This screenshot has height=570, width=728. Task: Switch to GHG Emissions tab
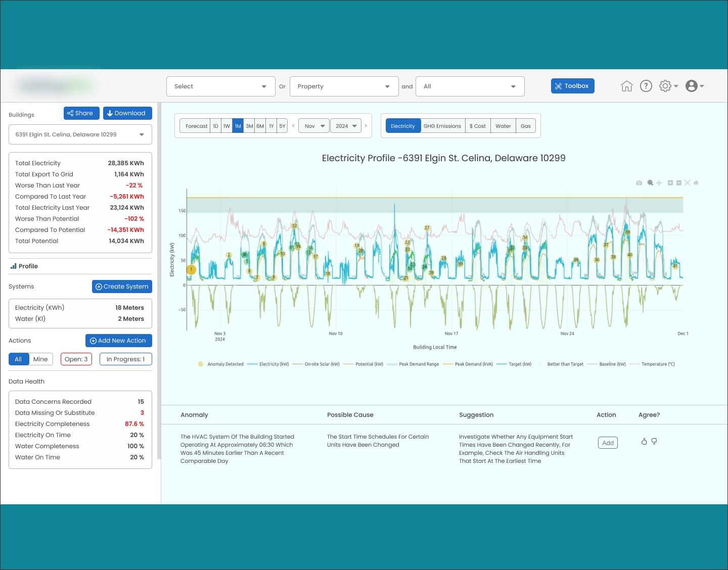click(x=442, y=126)
